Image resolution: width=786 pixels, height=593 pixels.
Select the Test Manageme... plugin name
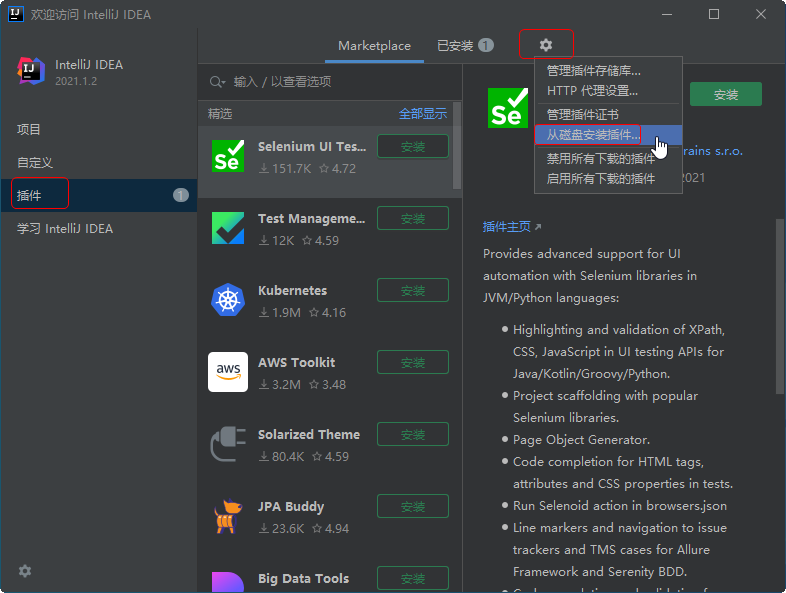tap(311, 219)
